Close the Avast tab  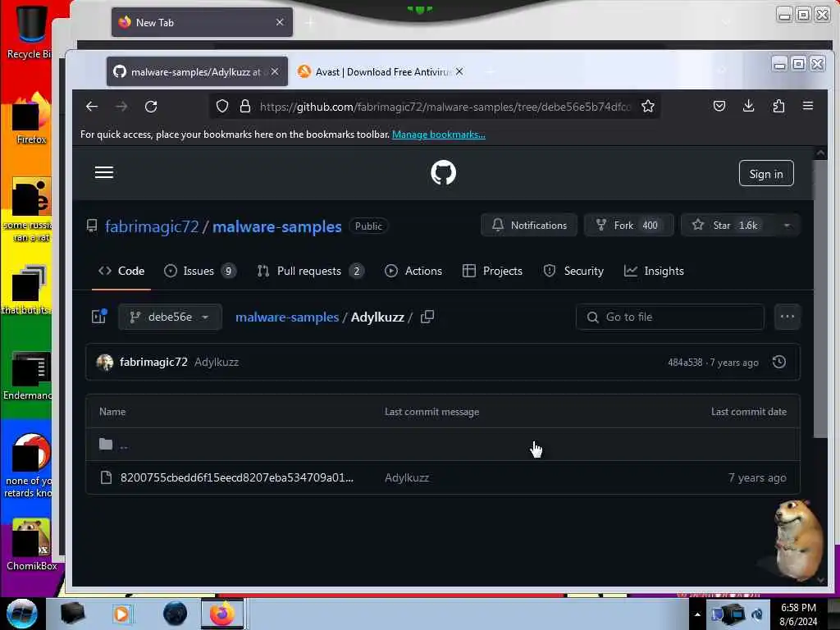coord(459,72)
